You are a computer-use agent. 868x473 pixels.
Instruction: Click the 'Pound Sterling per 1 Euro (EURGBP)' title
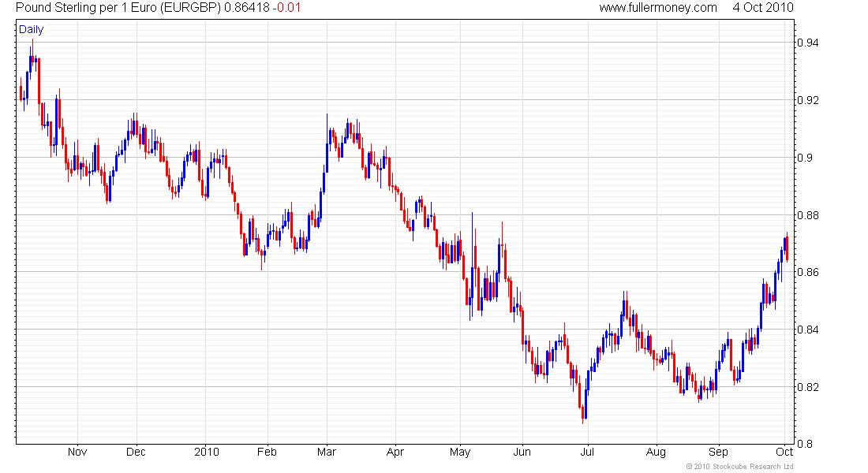(x=118, y=8)
